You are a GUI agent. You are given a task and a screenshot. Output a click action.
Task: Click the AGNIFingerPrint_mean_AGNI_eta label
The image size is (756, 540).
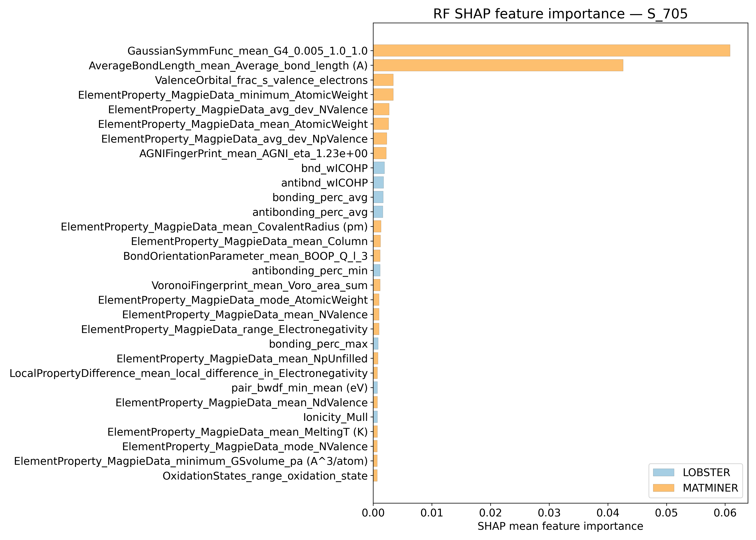[253, 154]
